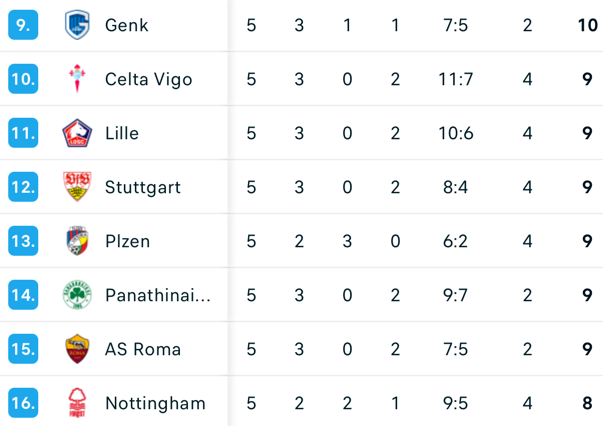This screenshot has height=426, width=603.
Task: Select the Lille team name
Action: (x=122, y=133)
